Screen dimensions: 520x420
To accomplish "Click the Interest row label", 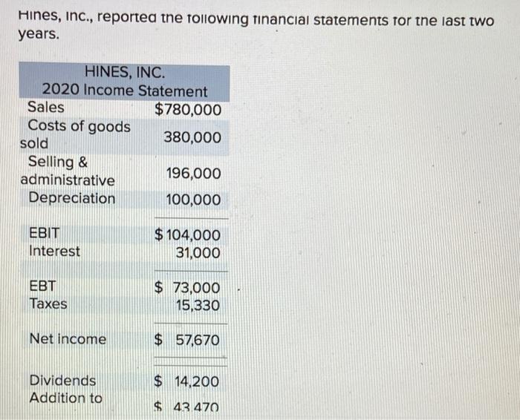I will pos(54,251).
